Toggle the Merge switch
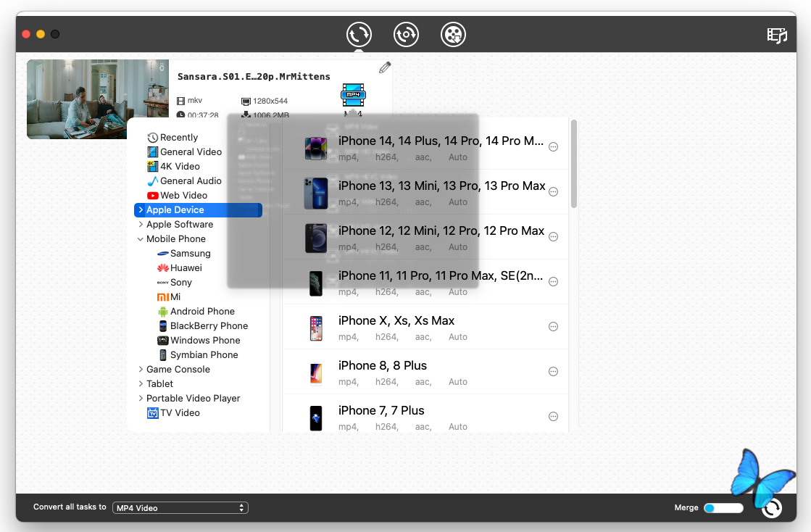This screenshot has width=811, height=532. coord(723,508)
